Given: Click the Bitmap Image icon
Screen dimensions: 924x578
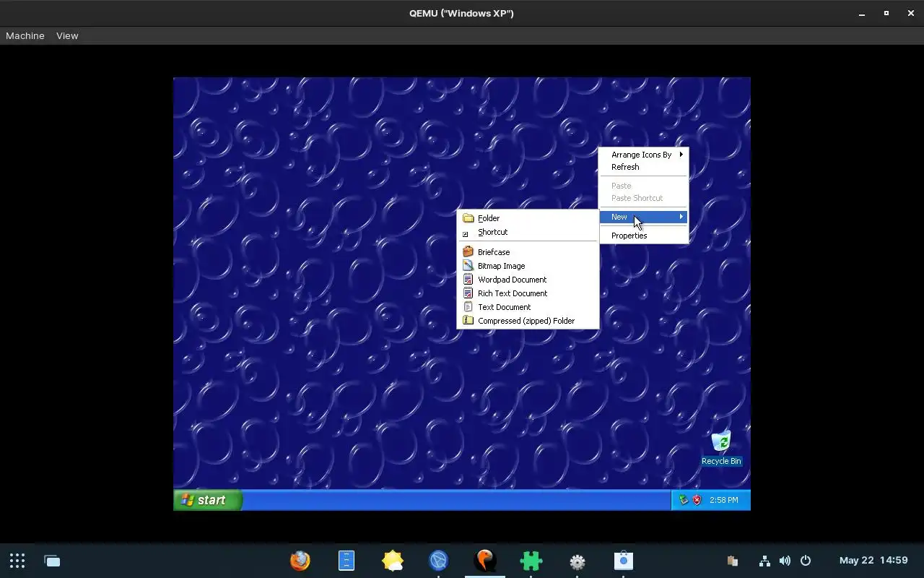Looking at the screenshot, I should click(468, 266).
